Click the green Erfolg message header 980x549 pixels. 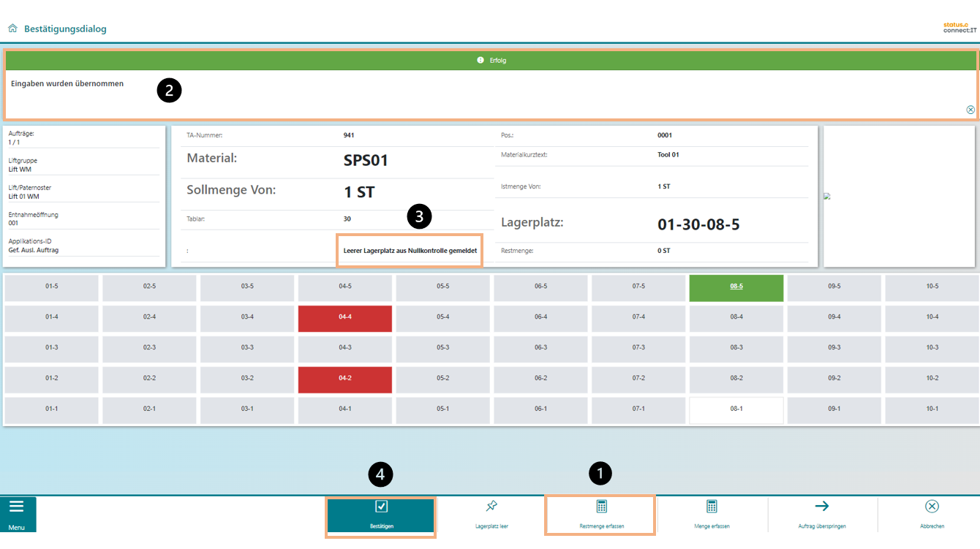coord(491,61)
